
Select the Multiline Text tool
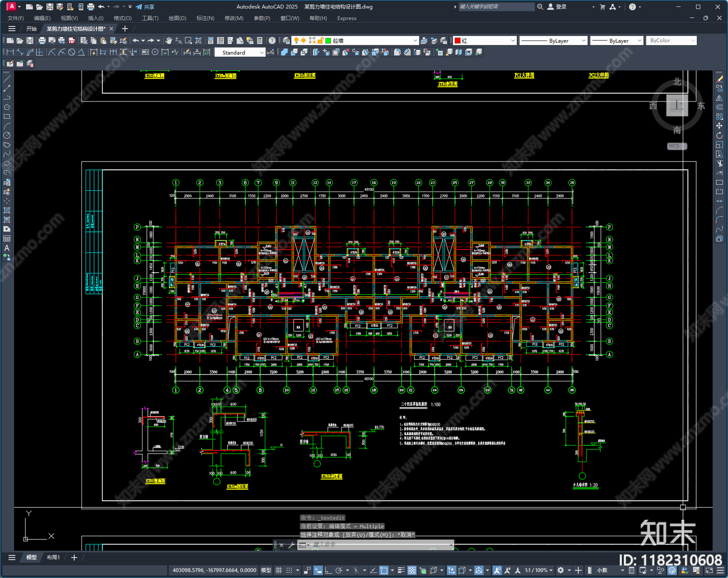coord(7,248)
